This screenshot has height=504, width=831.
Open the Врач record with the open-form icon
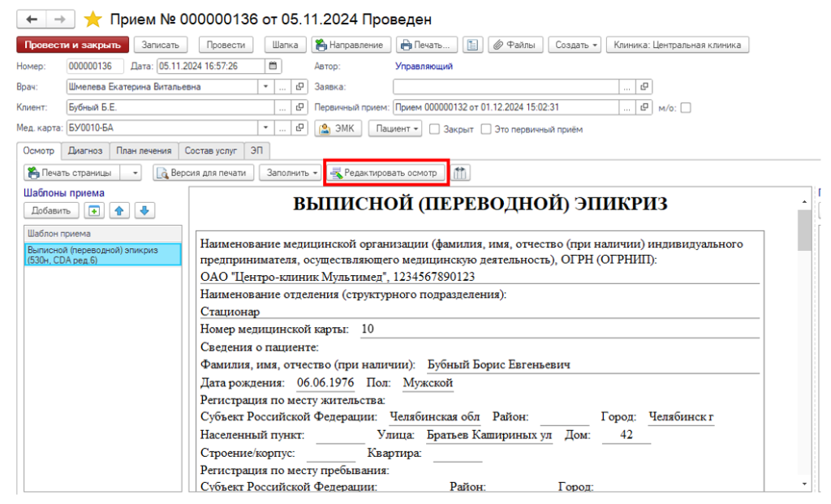point(300,87)
